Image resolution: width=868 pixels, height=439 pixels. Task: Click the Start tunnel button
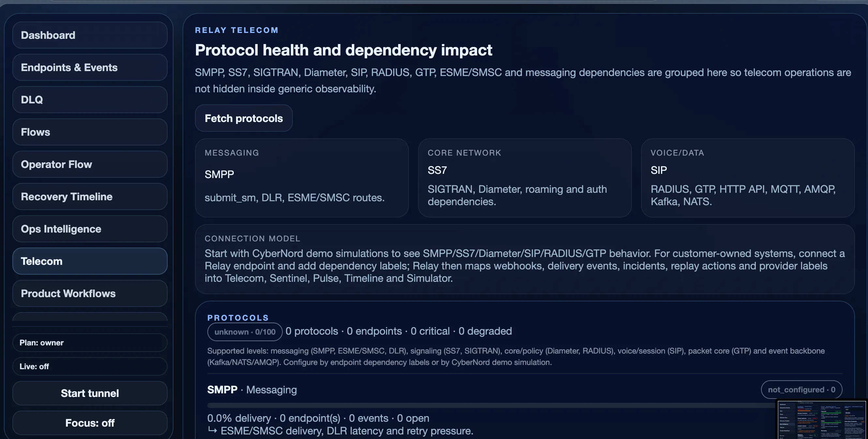coord(90,393)
